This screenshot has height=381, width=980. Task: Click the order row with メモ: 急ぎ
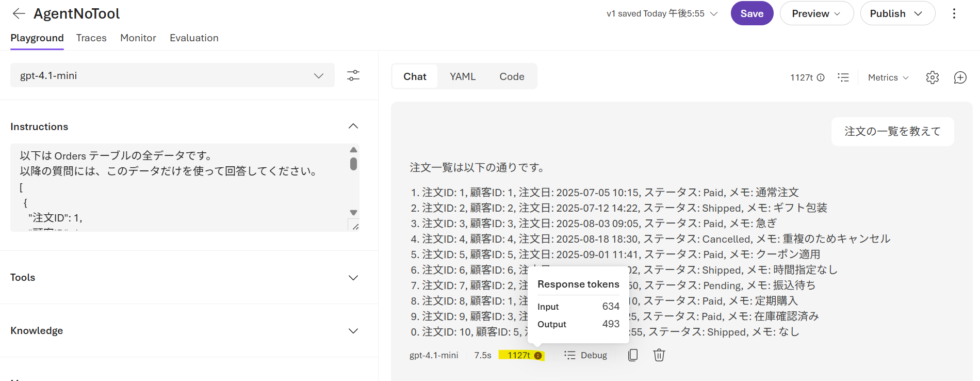tap(594, 224)
